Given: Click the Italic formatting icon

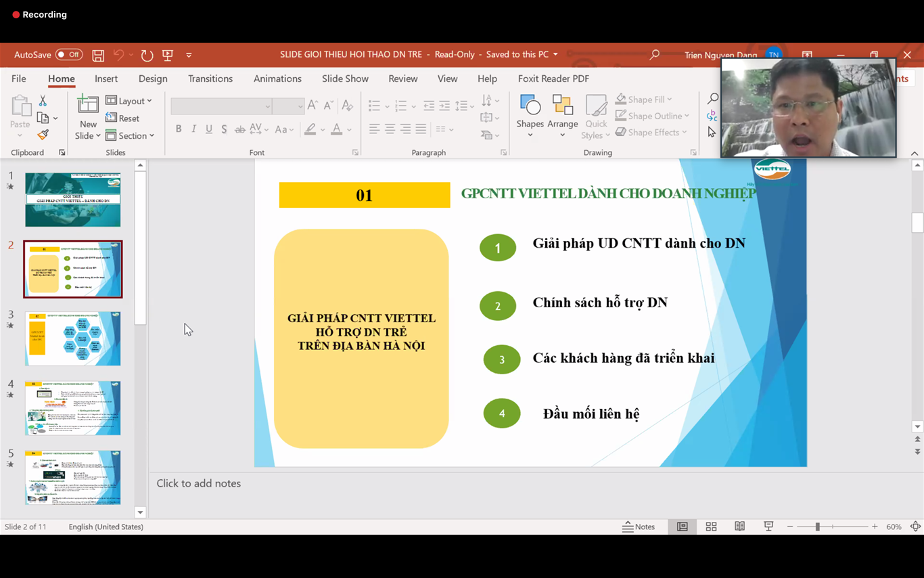Looking at the screenshot, I should [193, 129].
